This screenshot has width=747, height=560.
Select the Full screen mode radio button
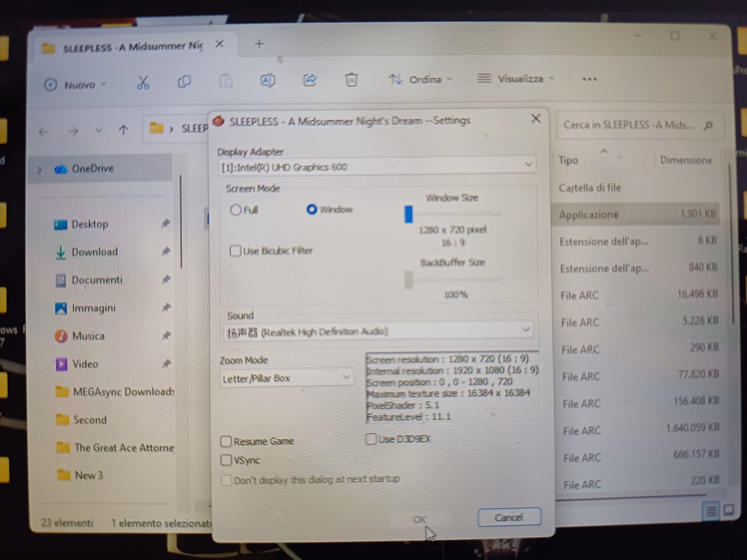coord(236,210)
